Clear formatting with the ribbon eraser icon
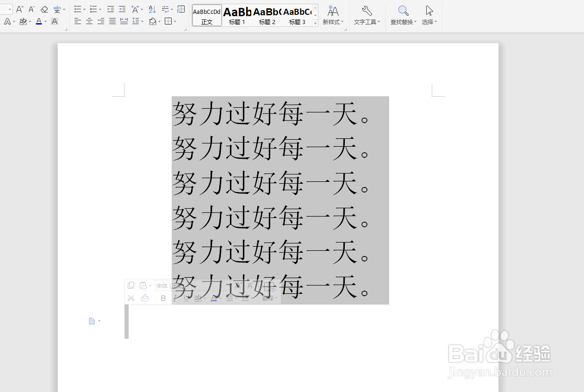Viewport: 584px width, 392px height. (x=44, y=9)
